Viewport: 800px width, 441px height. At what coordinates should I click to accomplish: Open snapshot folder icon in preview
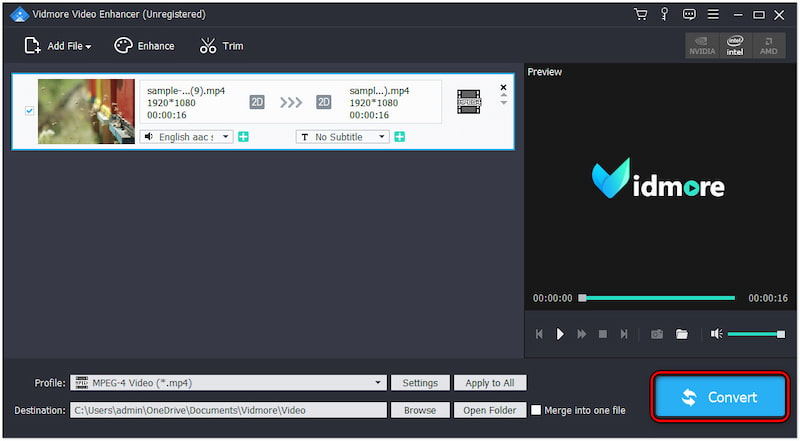pos(682,334)
